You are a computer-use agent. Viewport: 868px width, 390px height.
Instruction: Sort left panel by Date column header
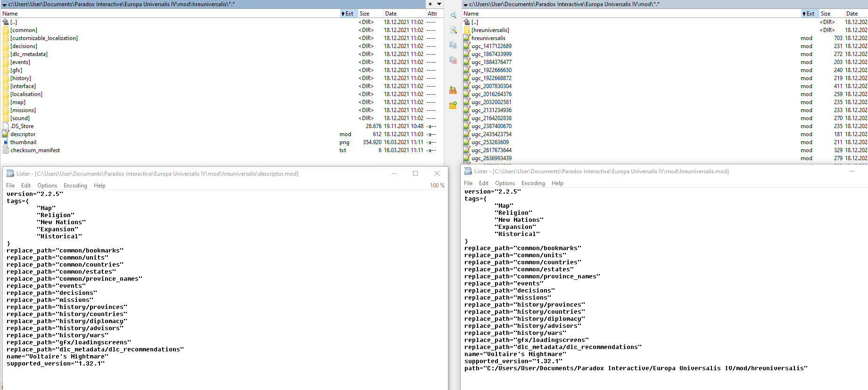coord(404,14)
